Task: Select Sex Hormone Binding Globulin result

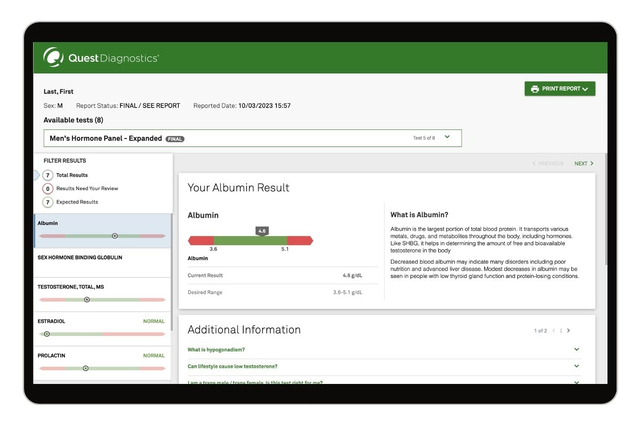Action: coord(80,257)
